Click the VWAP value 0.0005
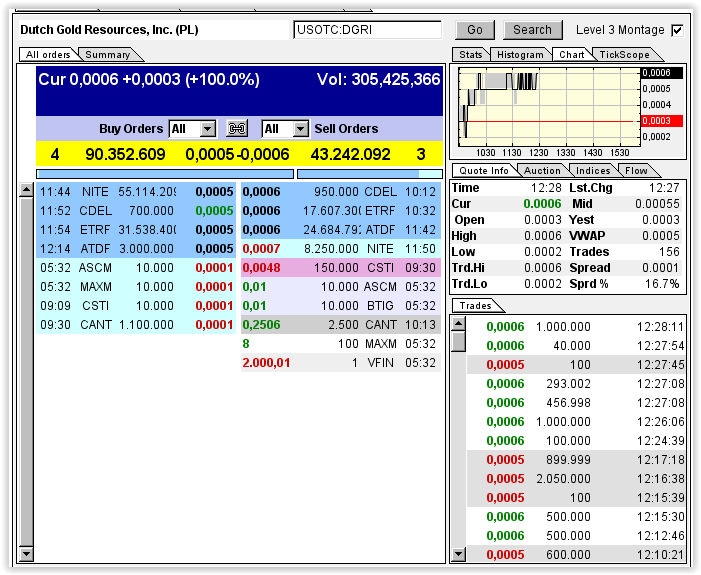Image resolution: width=701 pixels, height=575 pixels. tap(661, 236)
